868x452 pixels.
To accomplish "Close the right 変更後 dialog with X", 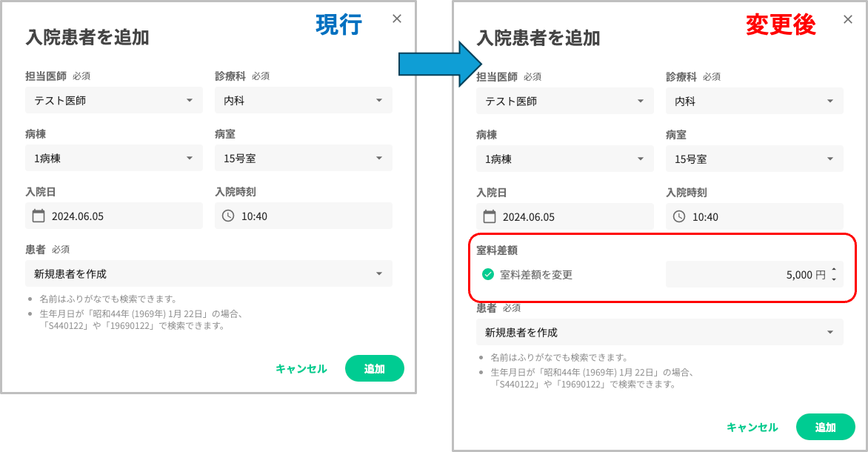I will tap(848, 19).
